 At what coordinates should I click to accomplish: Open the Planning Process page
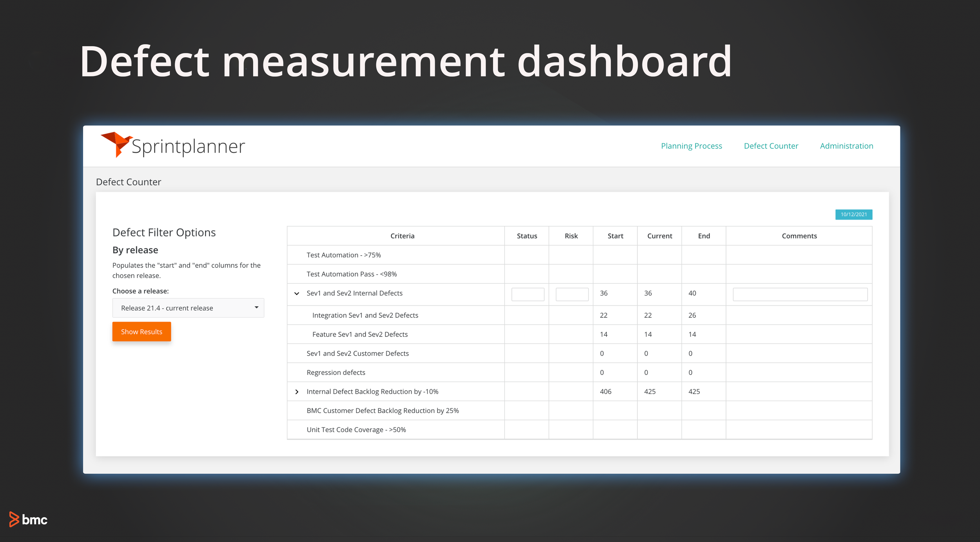pyautogui.click(x=691, y=146)
